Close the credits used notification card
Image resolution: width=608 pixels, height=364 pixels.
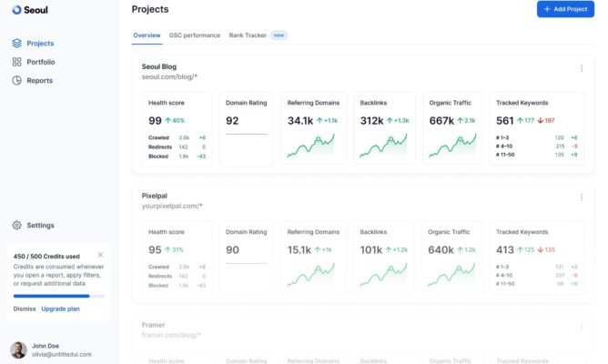click(x=100, y=255)
